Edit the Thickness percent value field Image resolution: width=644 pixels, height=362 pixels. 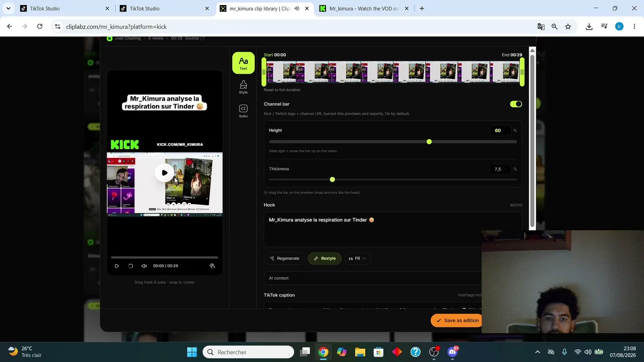(500, 169)
